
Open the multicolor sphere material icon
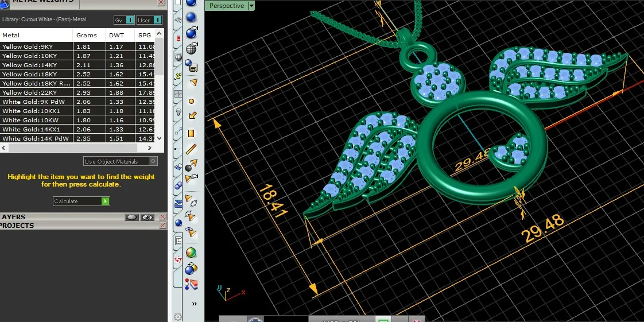point(191,253)
